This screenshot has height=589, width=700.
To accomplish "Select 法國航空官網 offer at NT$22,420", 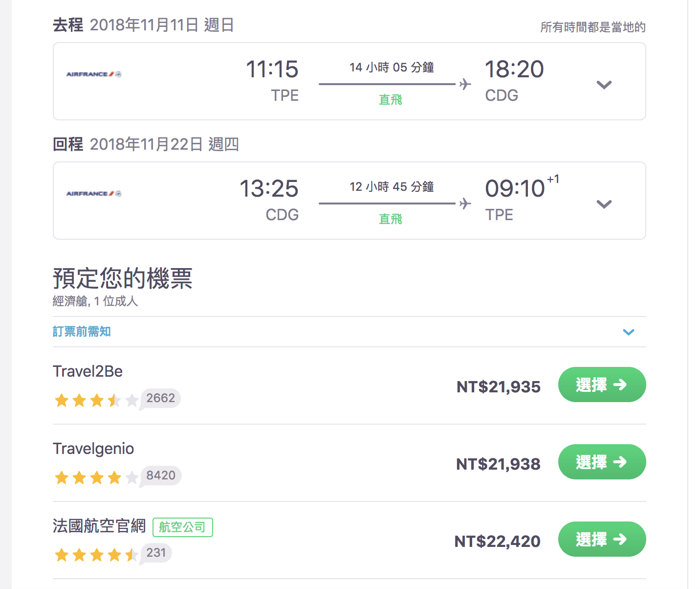I will point(602,539).
